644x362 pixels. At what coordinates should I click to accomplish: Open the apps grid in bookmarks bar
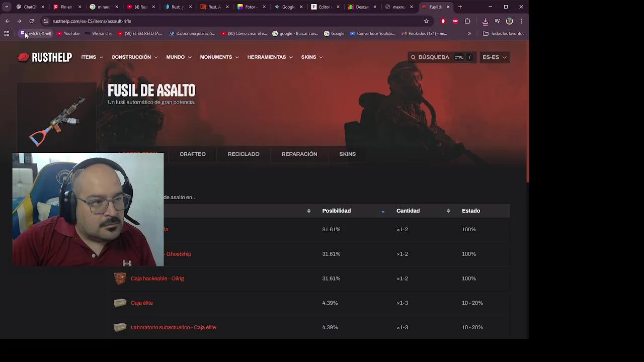point(7,34)
